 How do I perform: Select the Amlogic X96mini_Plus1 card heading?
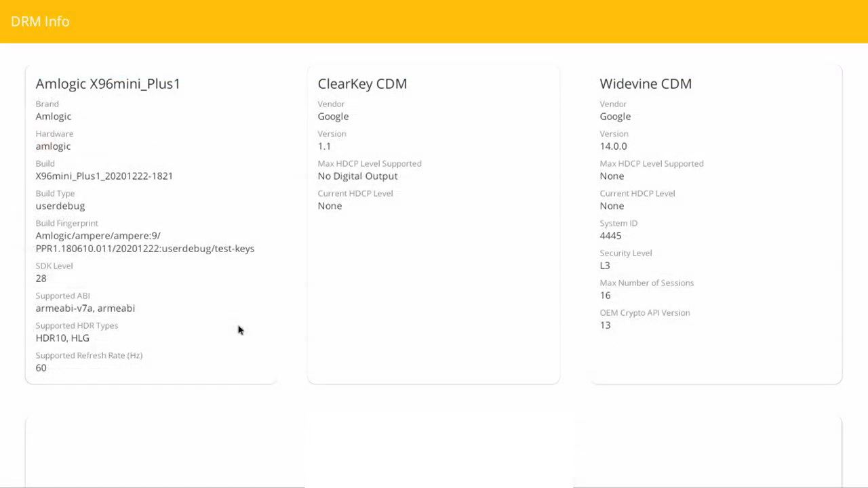[x=108, y=83]
